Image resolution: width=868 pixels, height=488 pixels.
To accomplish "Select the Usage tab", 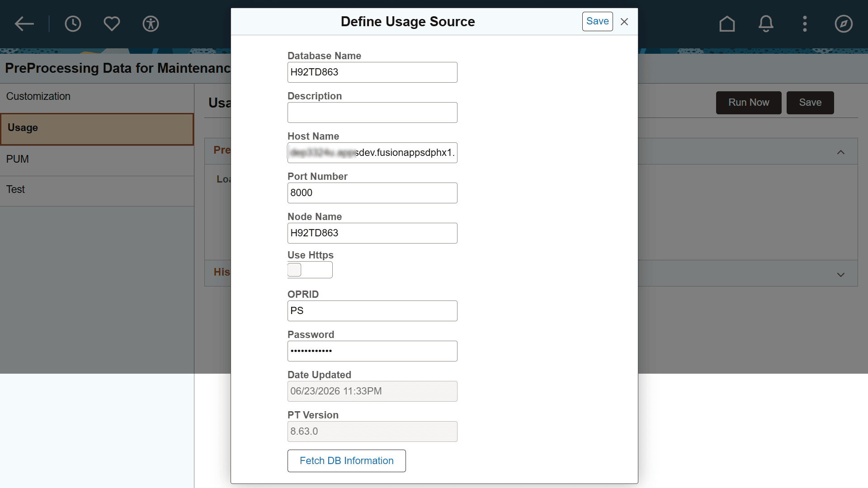I will [97, 129].
